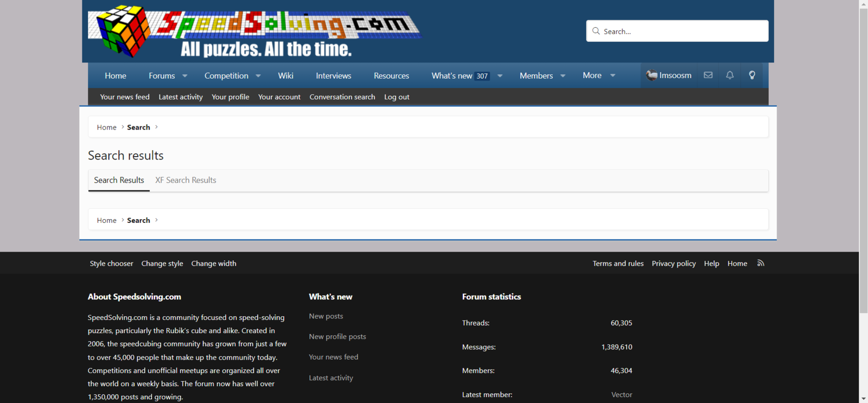Open Conversation search
This screenshot has width=868, height=403.
[x=342, y=97]
